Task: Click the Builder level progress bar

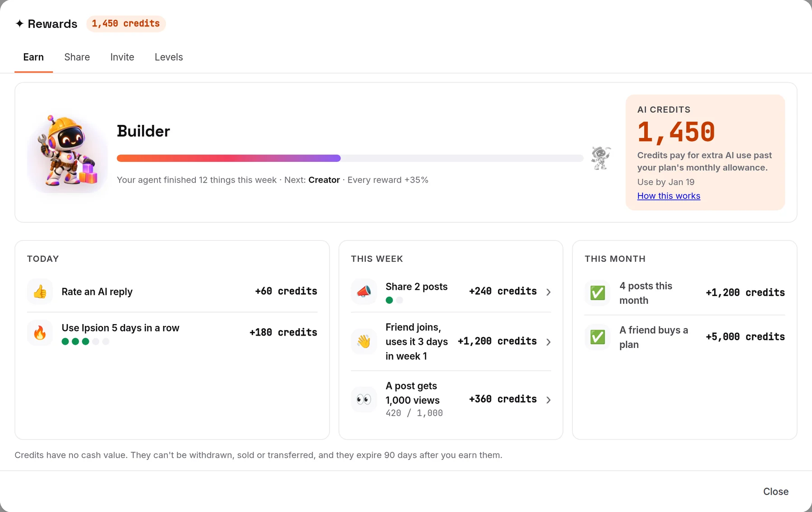Action: click(x=350, y=158)
